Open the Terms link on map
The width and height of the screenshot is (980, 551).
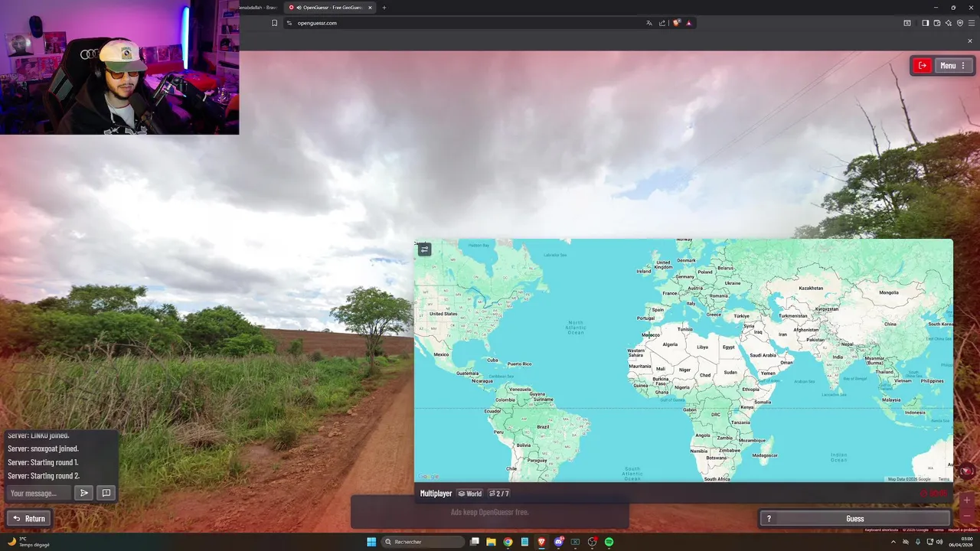point(943,479)
